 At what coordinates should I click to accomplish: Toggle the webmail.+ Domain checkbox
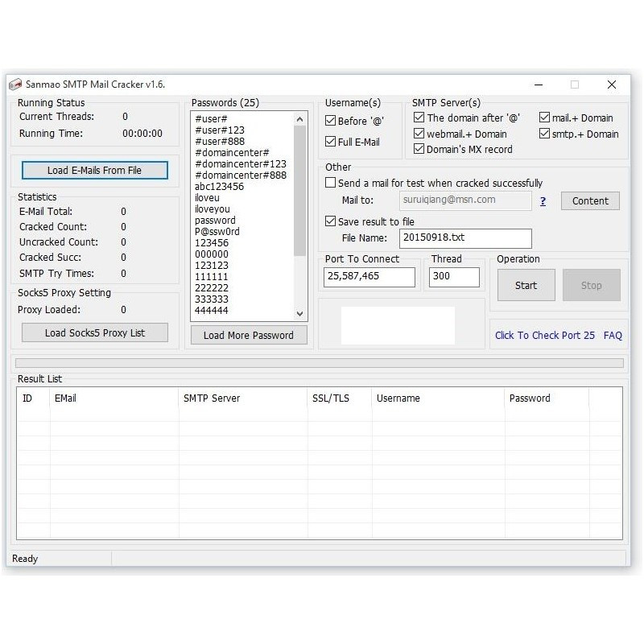coord(419,134)
